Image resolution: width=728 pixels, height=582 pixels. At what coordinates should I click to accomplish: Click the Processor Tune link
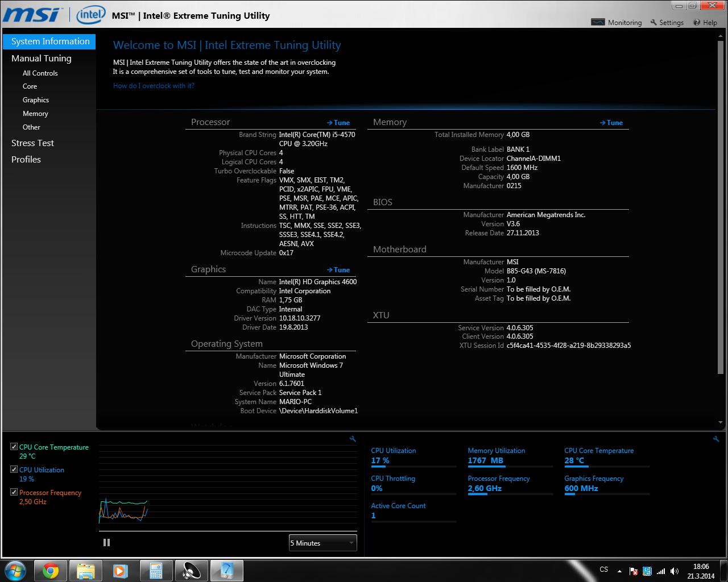tap(338, 123)
